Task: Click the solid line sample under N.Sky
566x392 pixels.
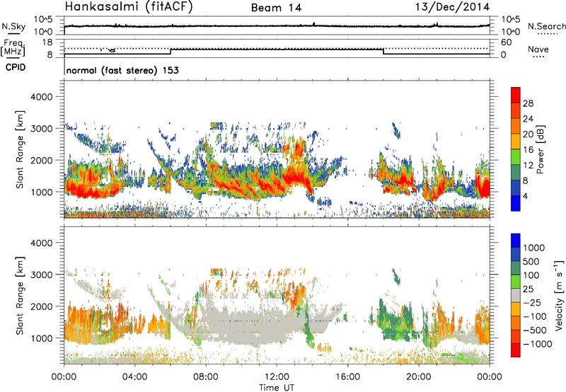Action: tap(13, 34)
